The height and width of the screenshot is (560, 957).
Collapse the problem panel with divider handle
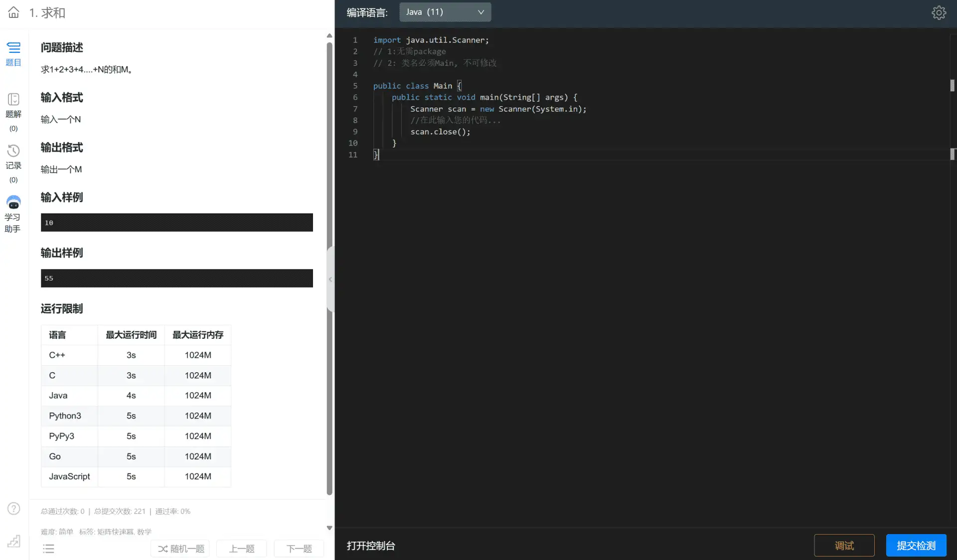tap(330, 280)
